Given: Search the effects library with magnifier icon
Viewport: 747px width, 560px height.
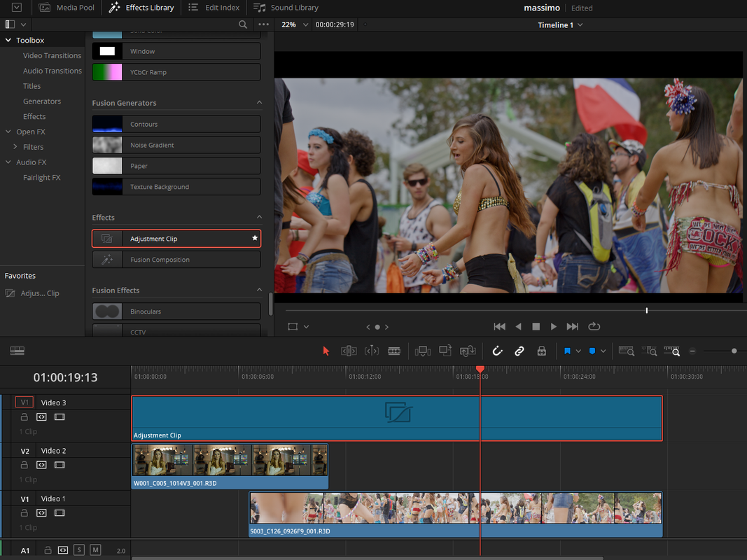Looking at the screenshot, I should (242, 24).
